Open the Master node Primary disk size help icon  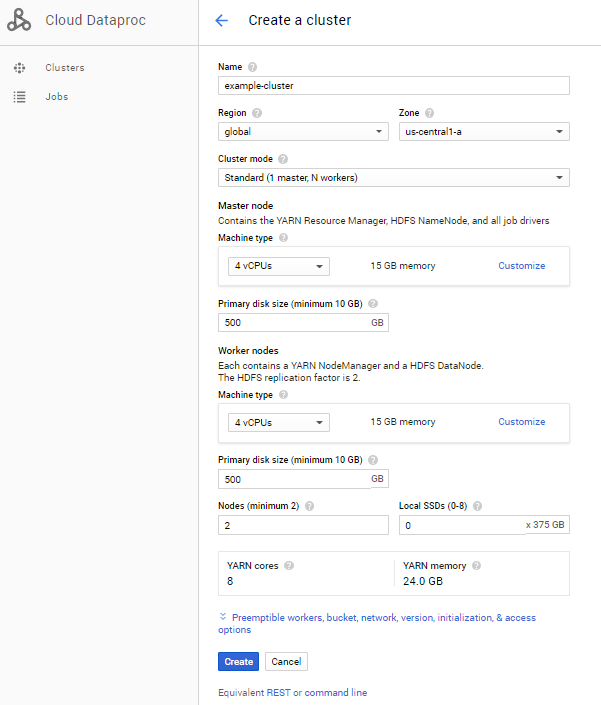(373, 303)
